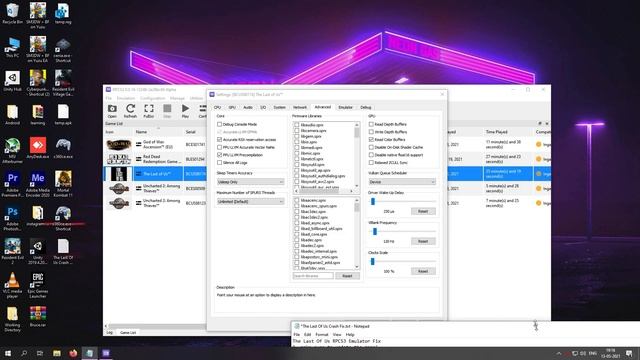
Task: Switch to the CPU settings tab
Action: coord(217,107)
